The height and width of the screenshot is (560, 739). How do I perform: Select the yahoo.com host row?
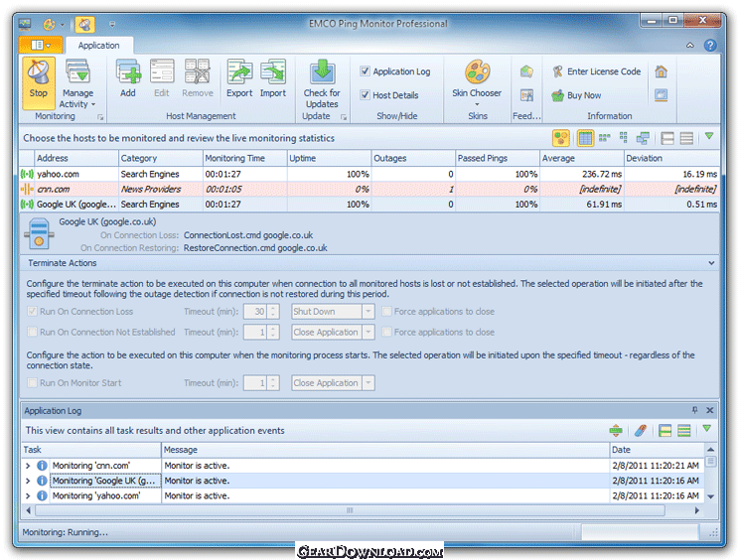click(x=369, y=174)
